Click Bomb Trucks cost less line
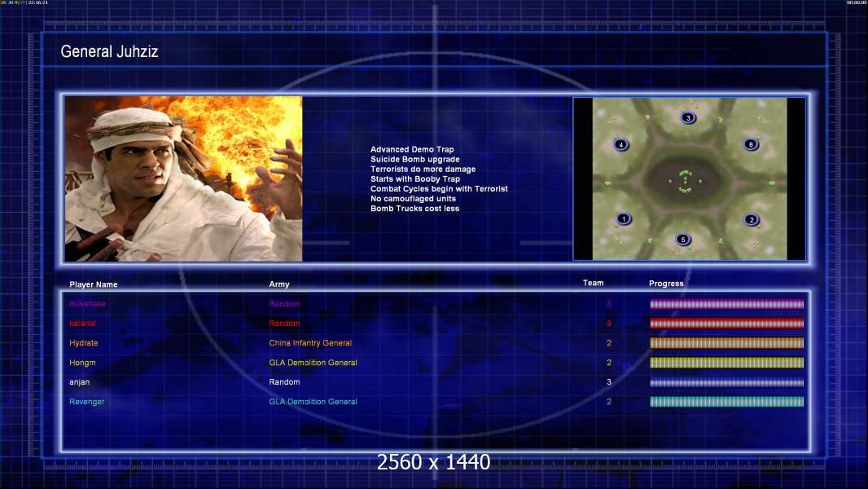 pyautogui.click(x=414, y=209)
